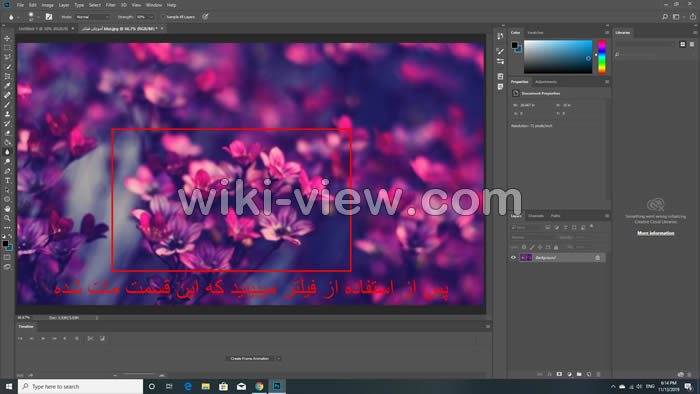Toggle Sample All Layers checkbox
The height and width of the screenshot is (394, 700).
(x=163, y=17)
